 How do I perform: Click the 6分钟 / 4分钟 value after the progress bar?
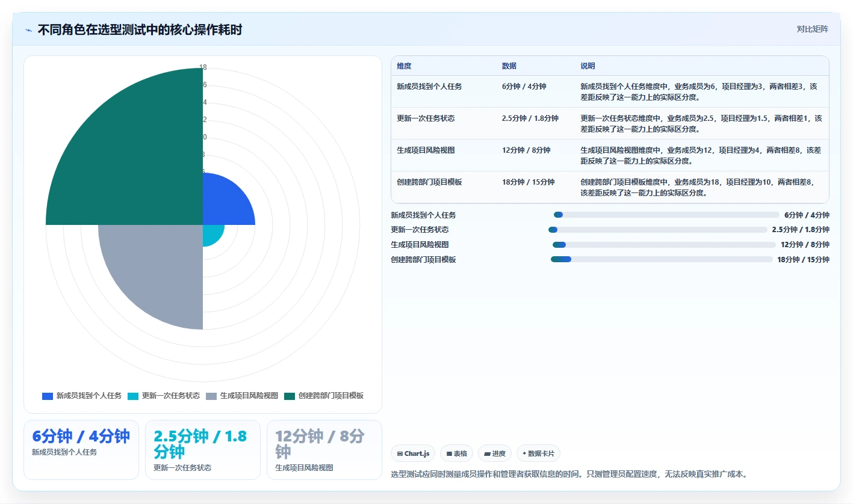point(807,215)
